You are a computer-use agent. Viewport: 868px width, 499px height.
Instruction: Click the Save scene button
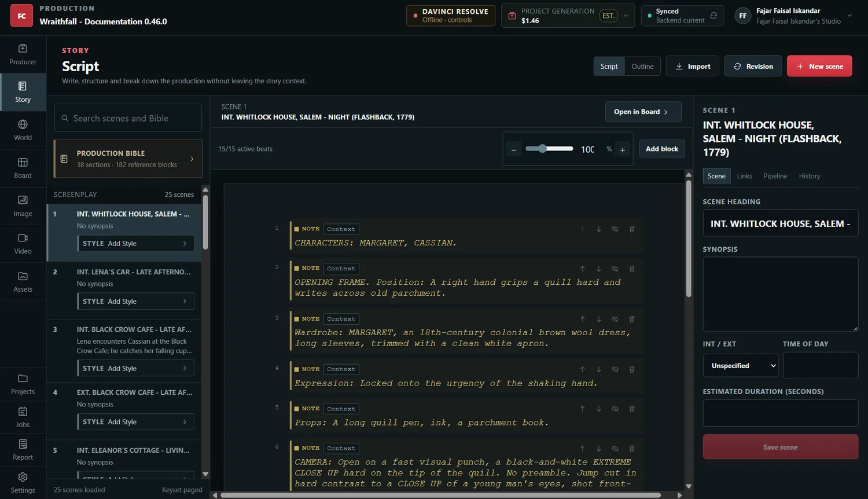tap(781, 447)
